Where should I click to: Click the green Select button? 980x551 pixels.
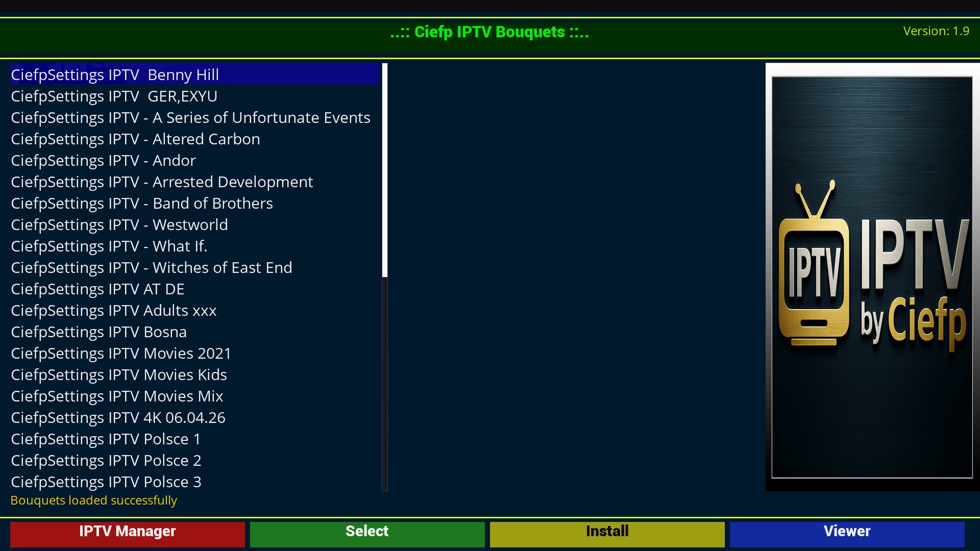click(367, 534)
